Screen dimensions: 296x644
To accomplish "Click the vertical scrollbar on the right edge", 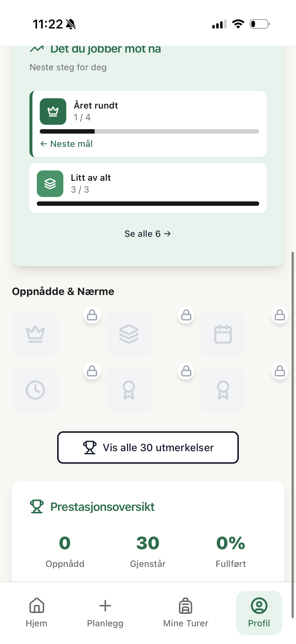I will tap(293, 435).
